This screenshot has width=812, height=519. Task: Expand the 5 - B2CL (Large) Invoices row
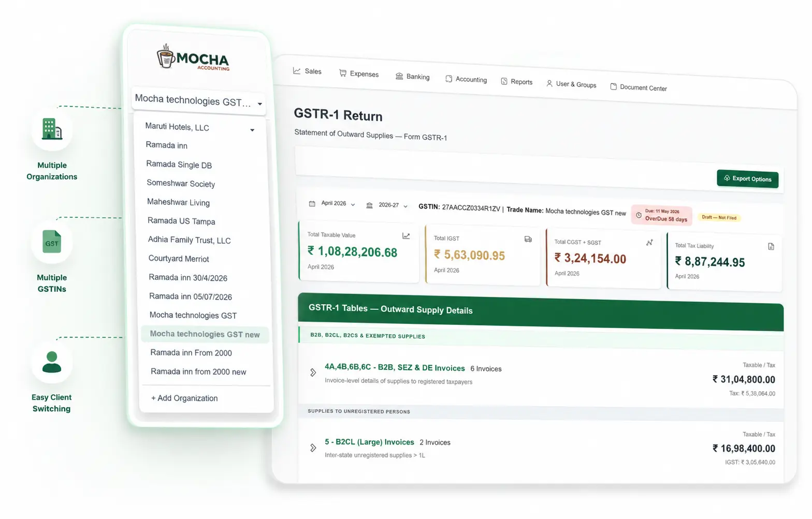313,448
